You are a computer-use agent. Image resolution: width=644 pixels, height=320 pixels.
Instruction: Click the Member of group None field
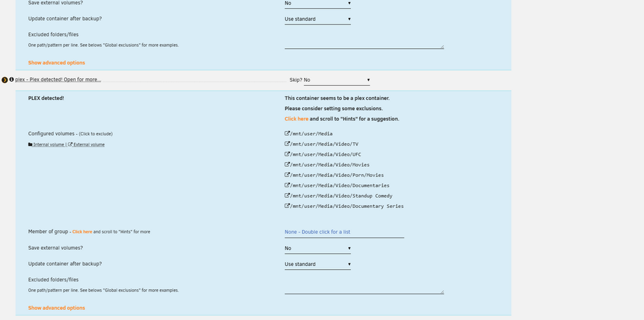344,232
